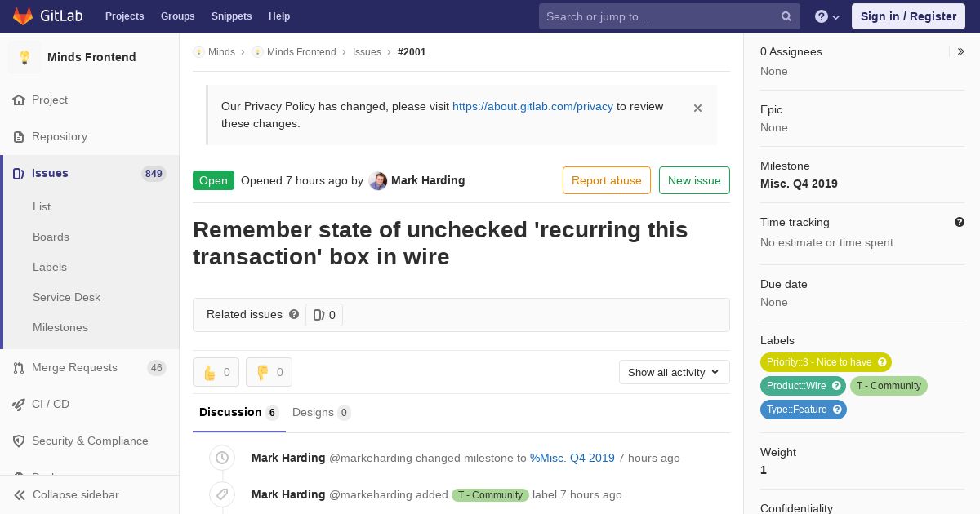The height and width of the screenshot is (514, 980).
Task: Click the Priority::3 - Nice to have label
Action: point(826,362)
